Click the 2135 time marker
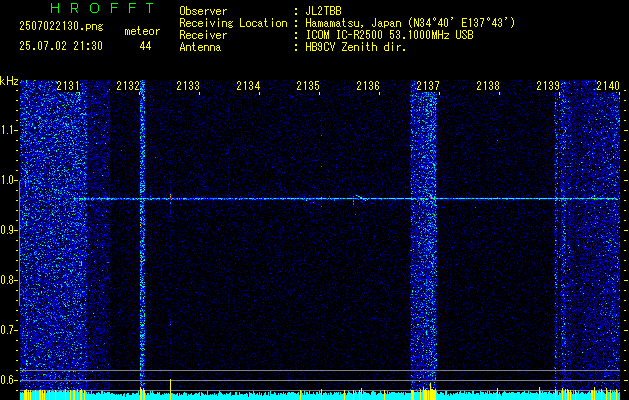The height and width of the screenshot is (400, 629). [308, 85]
